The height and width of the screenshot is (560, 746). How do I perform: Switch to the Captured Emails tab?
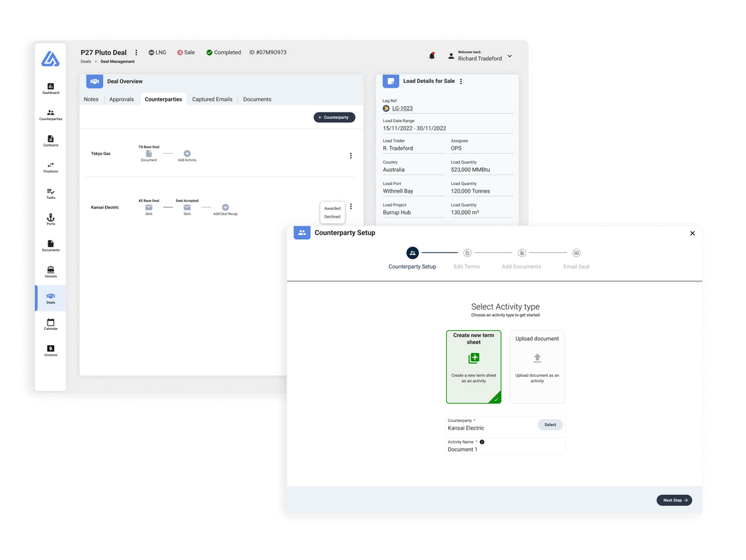tap(212, 99)
